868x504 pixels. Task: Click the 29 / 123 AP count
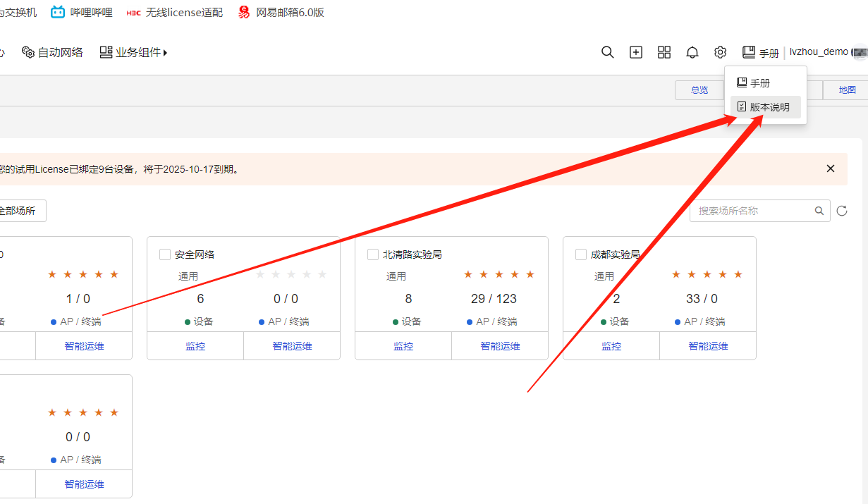click(494, 299)
